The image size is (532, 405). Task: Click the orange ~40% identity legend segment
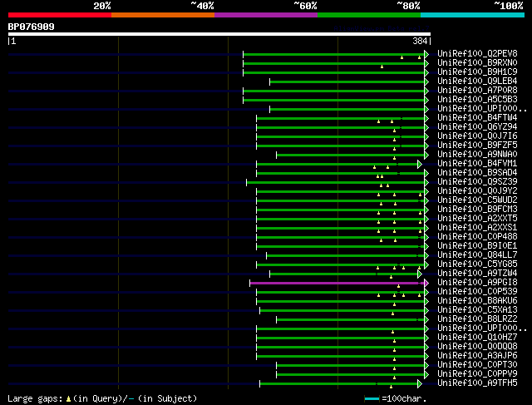[x=163, y=15]
